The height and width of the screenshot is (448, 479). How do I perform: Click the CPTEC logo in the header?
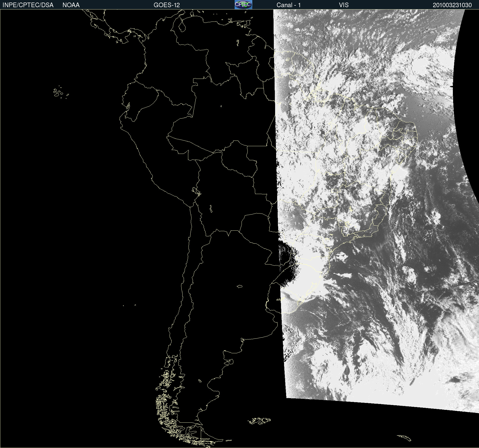click(243, 5)
